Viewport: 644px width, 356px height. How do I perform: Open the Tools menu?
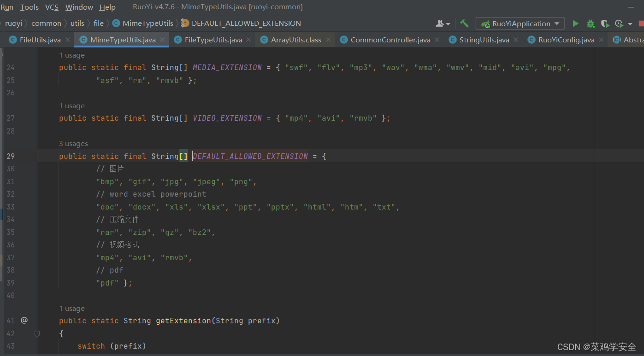click(x=30, y=7)
